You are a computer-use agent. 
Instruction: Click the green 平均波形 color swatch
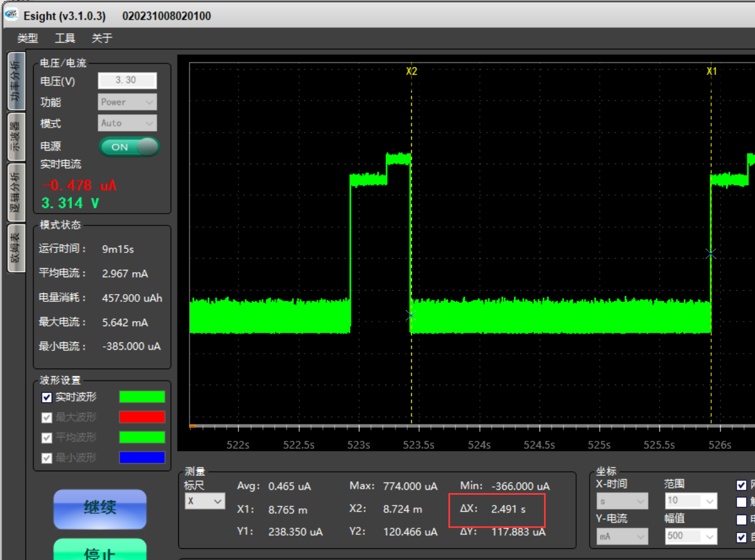click(142, 437)
